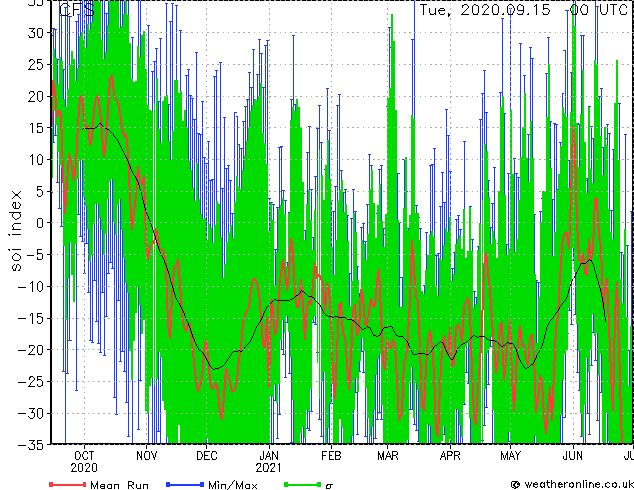
Task: Click the 'DEC' x-axis label
Action: (207, 456)
